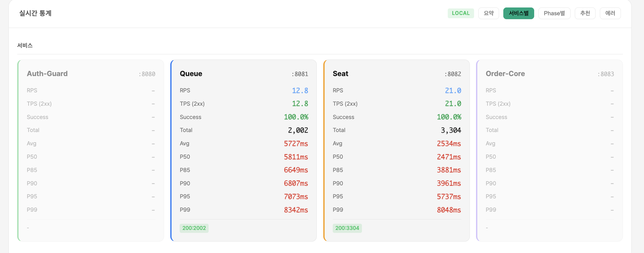Open the Phase별 tab
The height and width of the screenshot is (253, 644).
pos(554,13)
